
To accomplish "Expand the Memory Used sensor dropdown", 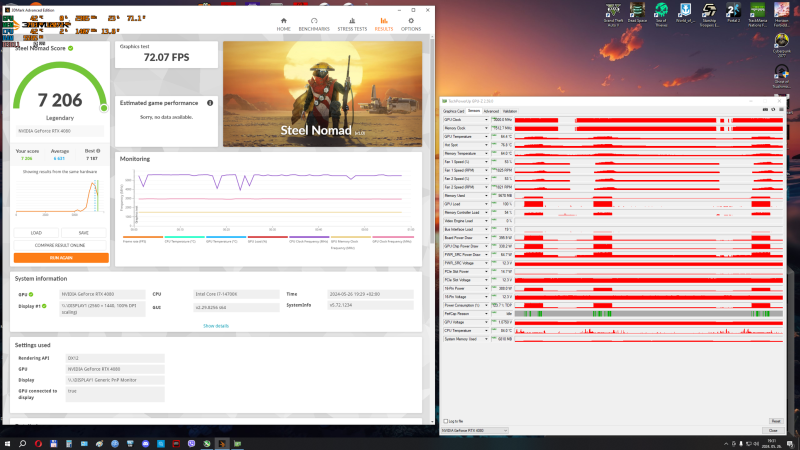I will click(486, 195).
